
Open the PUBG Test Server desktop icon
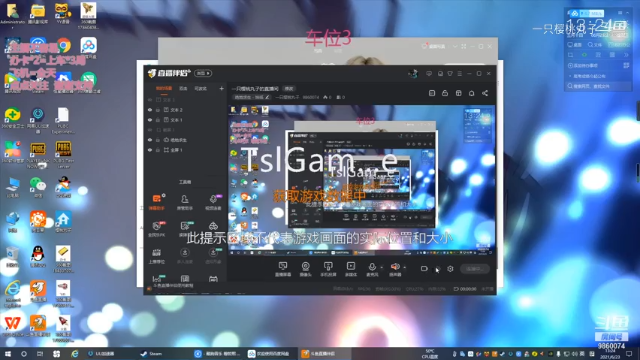pos(63,154)
